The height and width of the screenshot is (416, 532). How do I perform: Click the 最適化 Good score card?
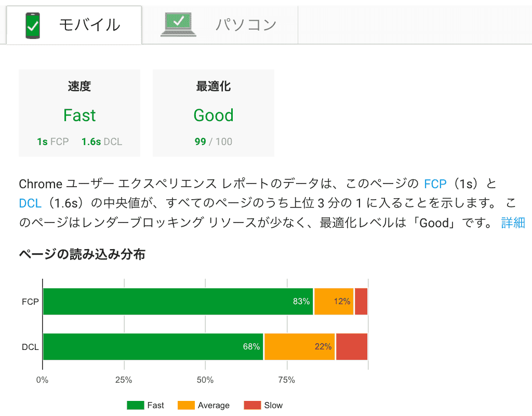214,113
